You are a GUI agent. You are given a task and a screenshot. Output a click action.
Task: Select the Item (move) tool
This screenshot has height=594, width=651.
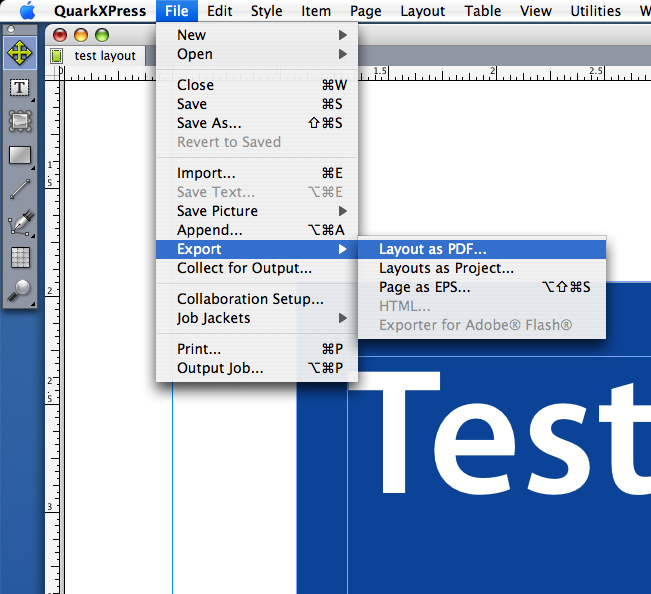tap(20, 53)
